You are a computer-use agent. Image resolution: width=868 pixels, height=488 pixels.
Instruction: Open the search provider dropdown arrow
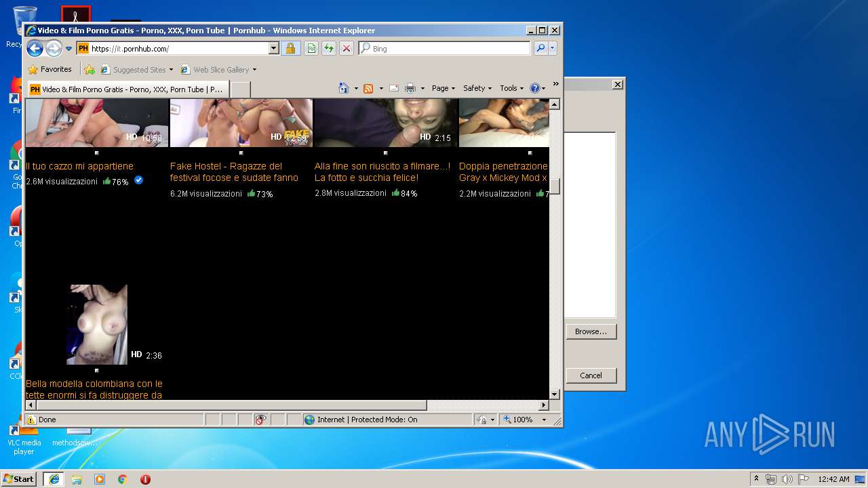[x=553, y=48]
